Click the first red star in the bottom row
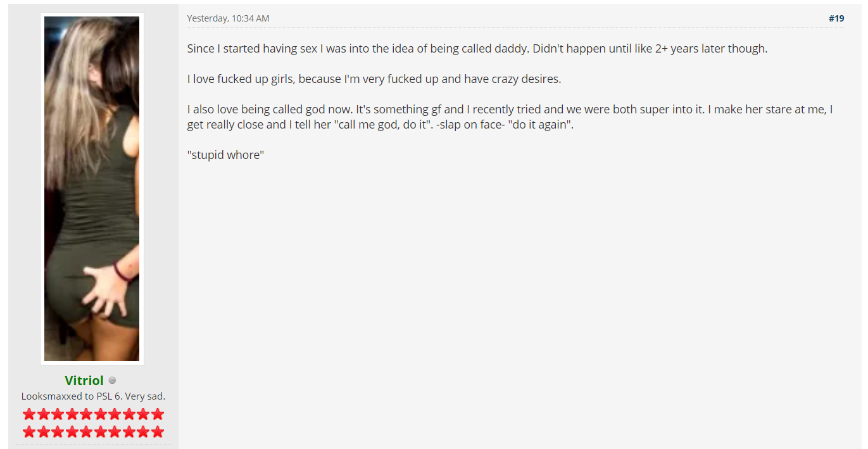The height and width of the screenshot is (449, 868). [29, 432]
